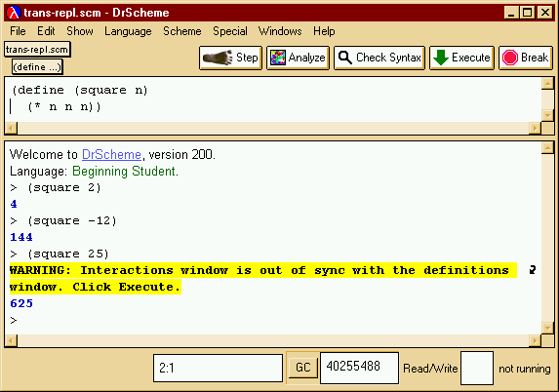Click the green-arrow Execute button

coord(461,58)
